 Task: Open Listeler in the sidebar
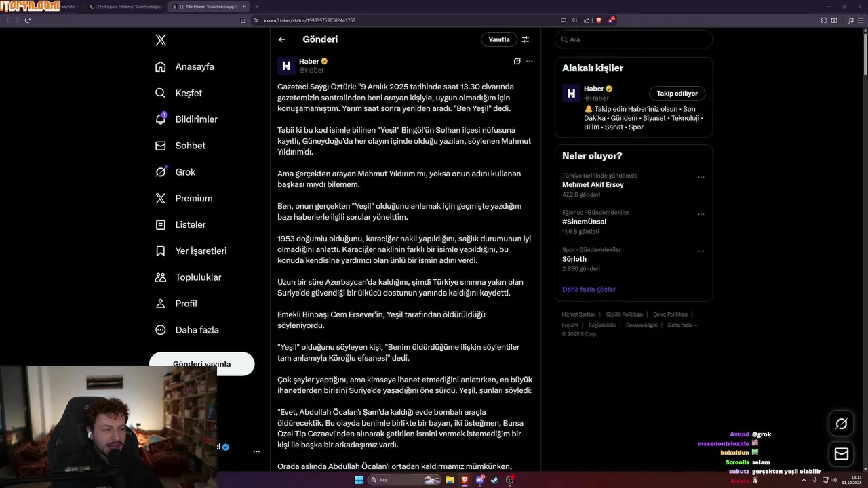coord(180,224)
